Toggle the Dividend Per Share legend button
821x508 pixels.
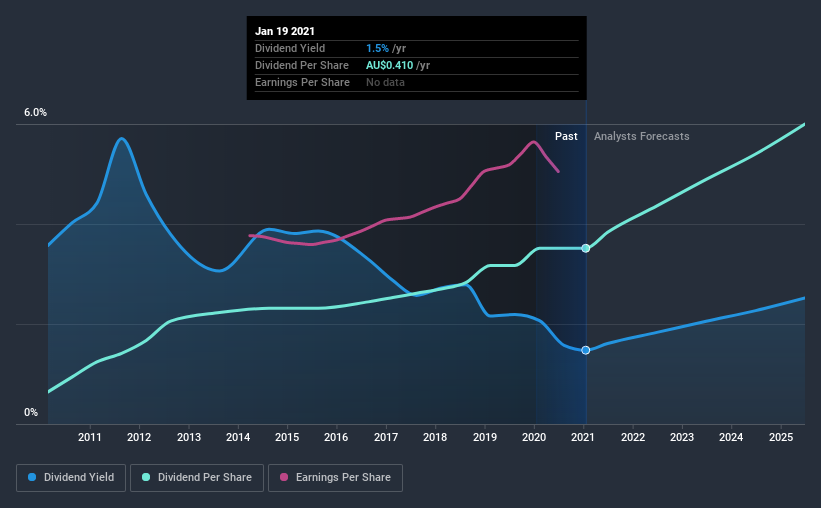coord(197,478)
